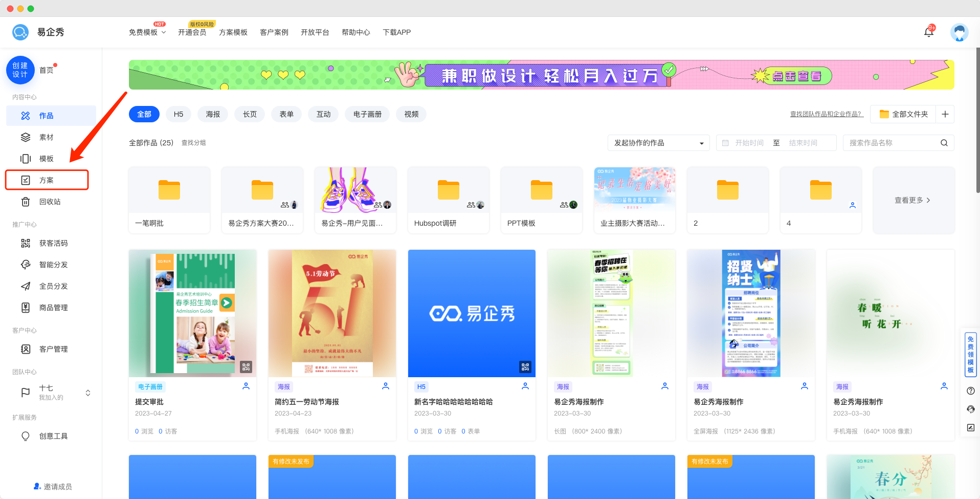
Task: Click user icon on 提交审批 card
Action: (246, 386)
